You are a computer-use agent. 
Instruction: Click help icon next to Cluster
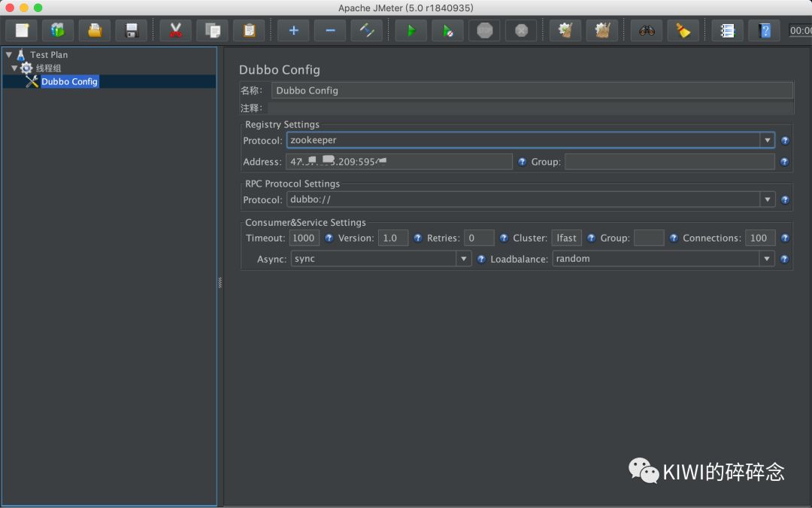[x=591, y=238]
